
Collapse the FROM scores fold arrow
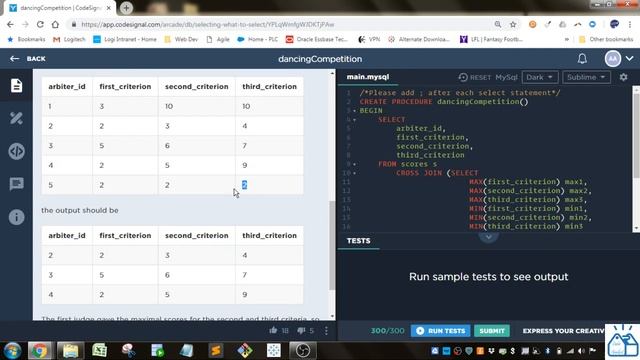pyautogui.click(x=354, y=164)
